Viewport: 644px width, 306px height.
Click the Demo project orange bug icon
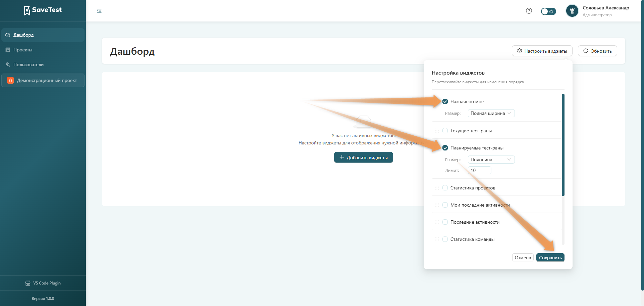[10, 80]
